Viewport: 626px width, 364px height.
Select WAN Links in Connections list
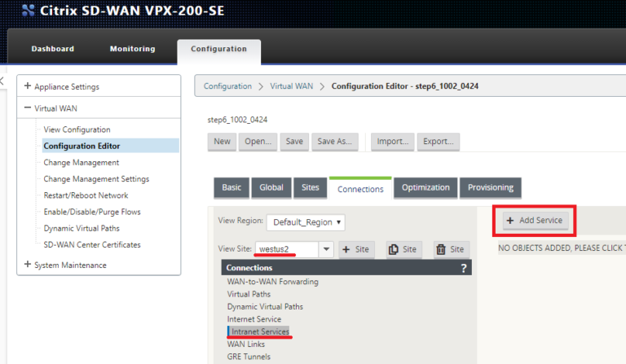click(246, 344)
